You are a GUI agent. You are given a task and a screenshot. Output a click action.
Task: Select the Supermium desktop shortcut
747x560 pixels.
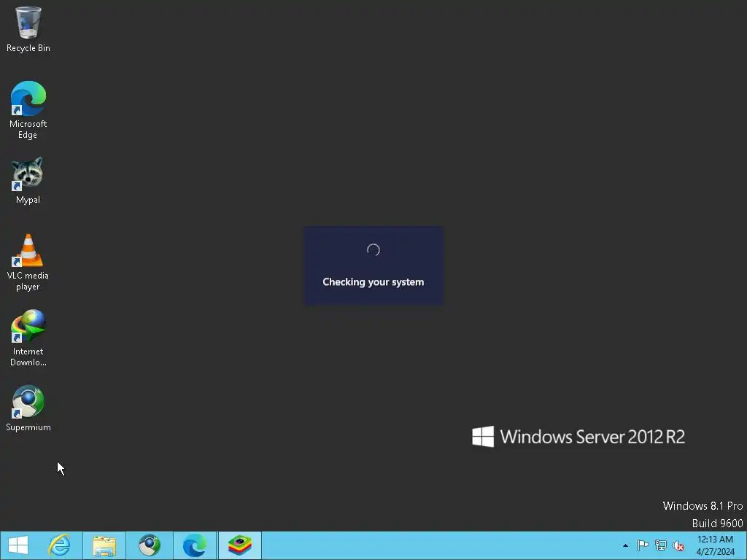point(28,408)
